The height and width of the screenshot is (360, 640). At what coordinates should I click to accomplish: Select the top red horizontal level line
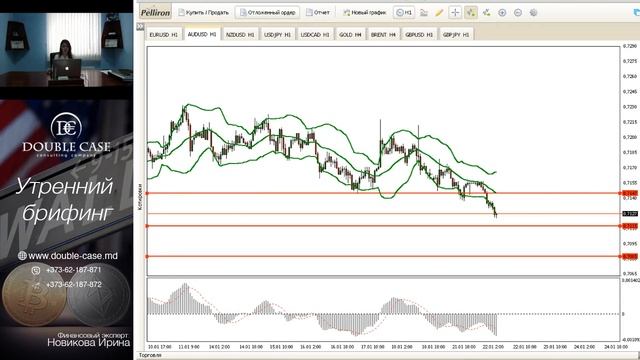(x=383, y=193)
